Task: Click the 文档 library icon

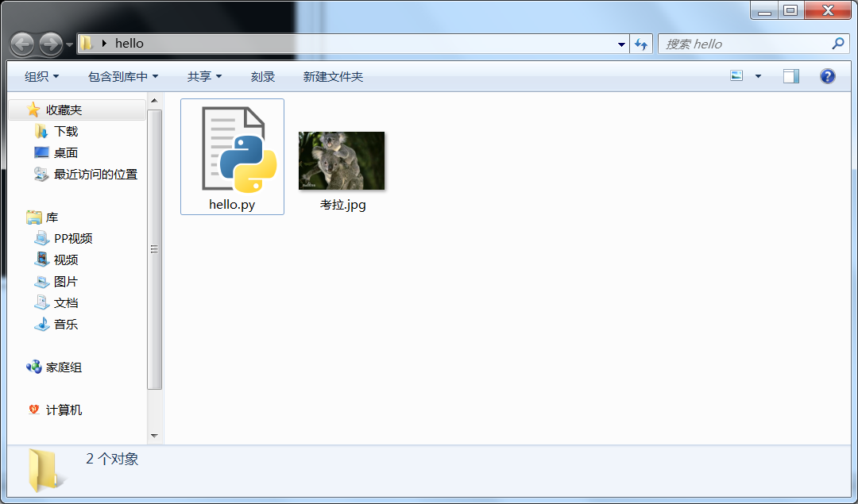Action: (x=41, y=303)
